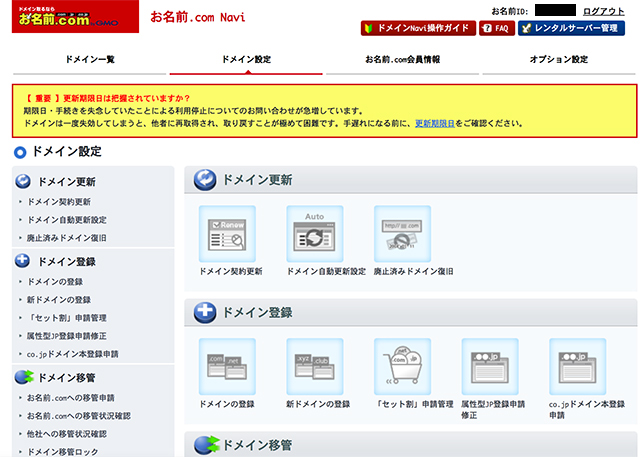
Task: Switch to the ドメイン一覧 tab
Action: click(x=90, y=60)
